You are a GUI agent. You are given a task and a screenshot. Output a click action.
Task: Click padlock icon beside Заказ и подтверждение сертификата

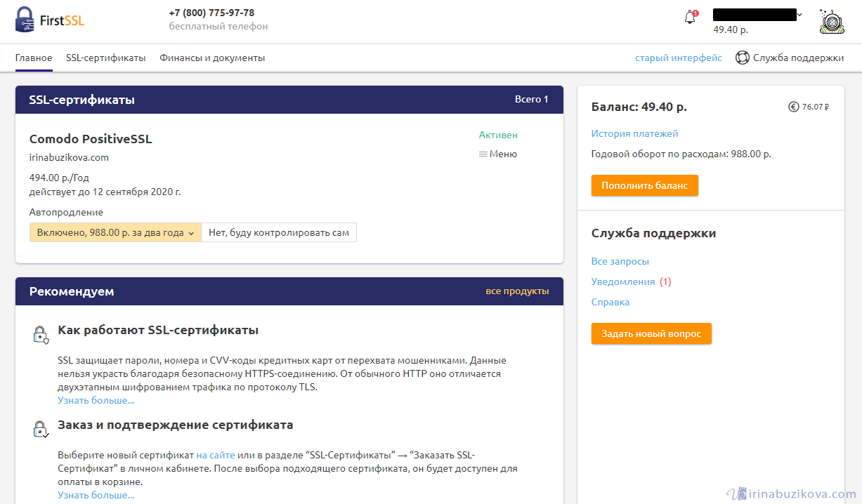[x=40, y=429]
